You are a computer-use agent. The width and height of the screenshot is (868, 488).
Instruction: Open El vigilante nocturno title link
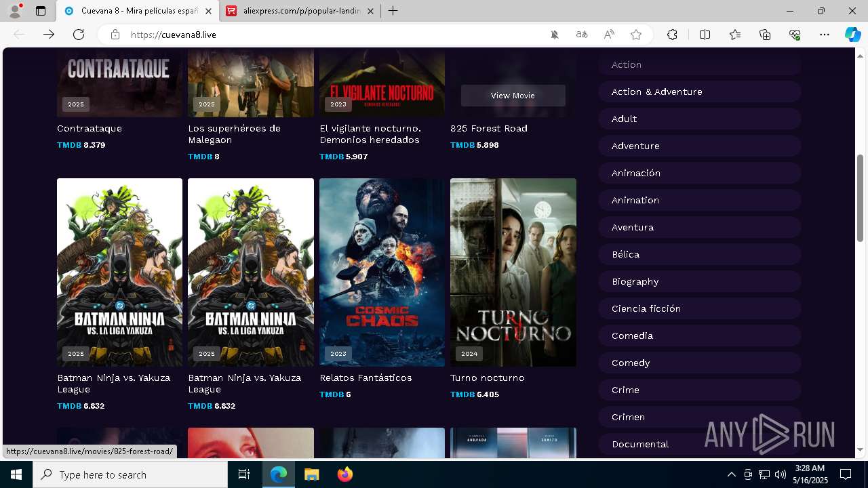tap(370, 134)
